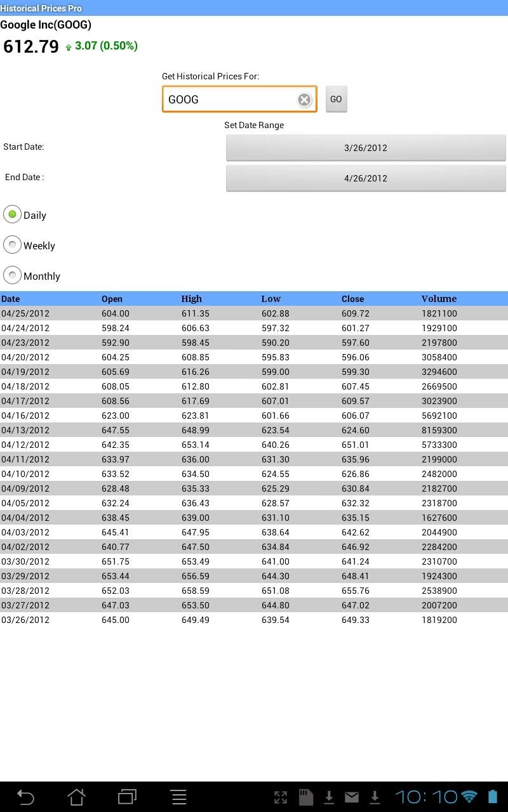Tap low value 595.83
This screenshot has height=812, width=508.
(276, 357)
